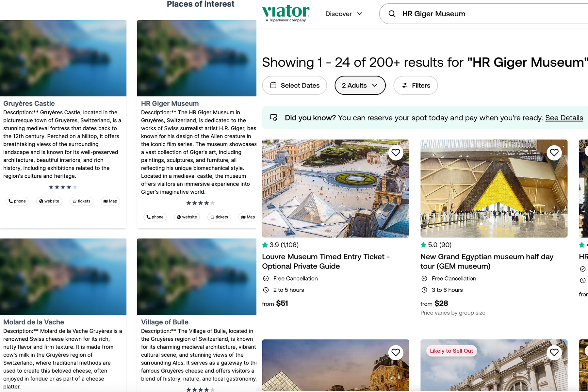Click the Grand Egyptian museum tour photo

click(494, 188)
